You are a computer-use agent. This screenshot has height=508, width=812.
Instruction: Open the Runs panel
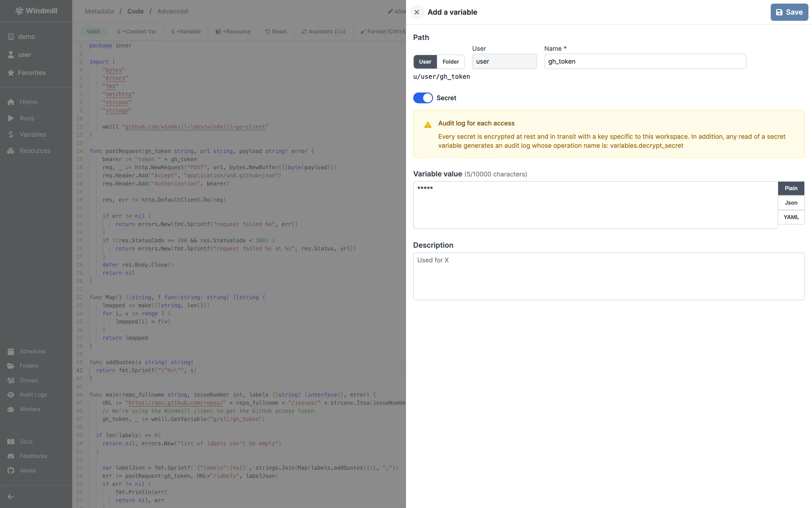pos(27,118)
